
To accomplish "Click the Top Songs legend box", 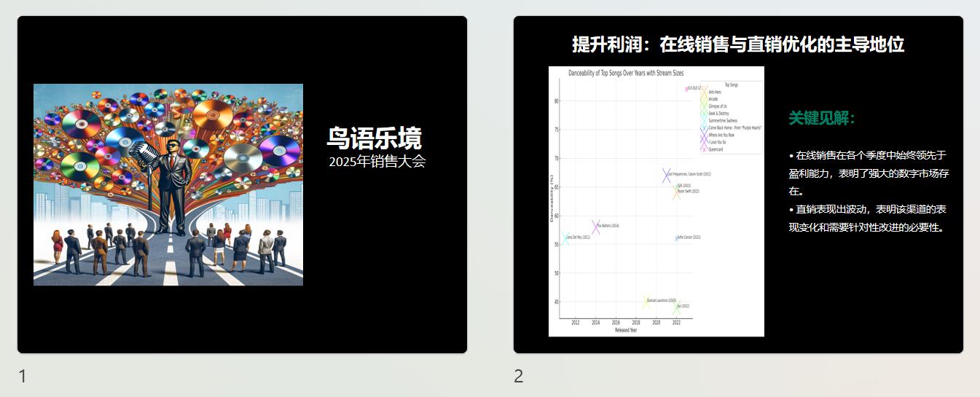I will click(731, 117).
